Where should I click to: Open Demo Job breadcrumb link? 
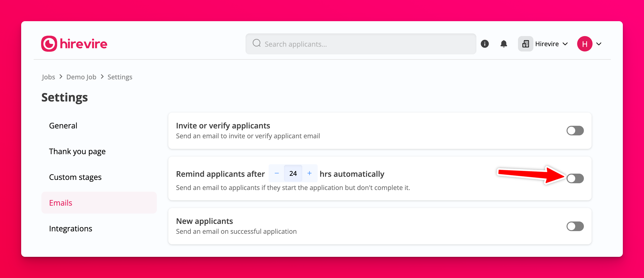click(x=81, y=77)
